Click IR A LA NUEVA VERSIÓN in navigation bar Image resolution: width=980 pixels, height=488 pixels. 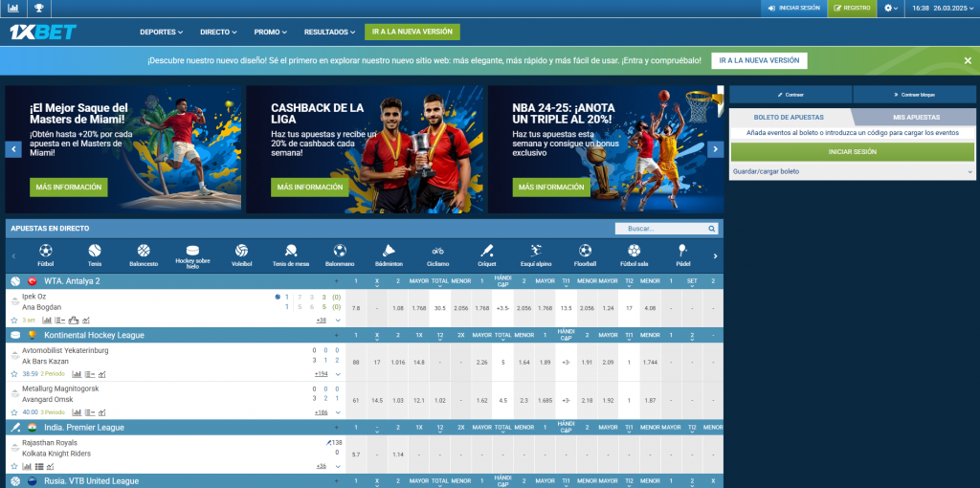(412, 32)
